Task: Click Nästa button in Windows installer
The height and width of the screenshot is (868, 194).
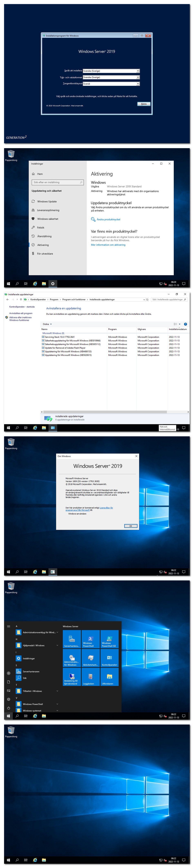Action: pos(144,104)
